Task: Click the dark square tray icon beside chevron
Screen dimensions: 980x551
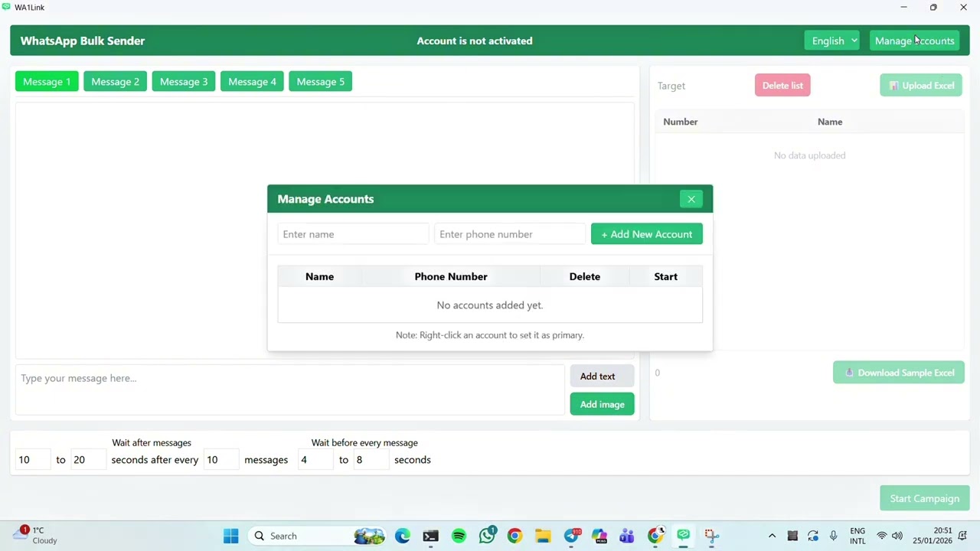Action: (792, 536)
